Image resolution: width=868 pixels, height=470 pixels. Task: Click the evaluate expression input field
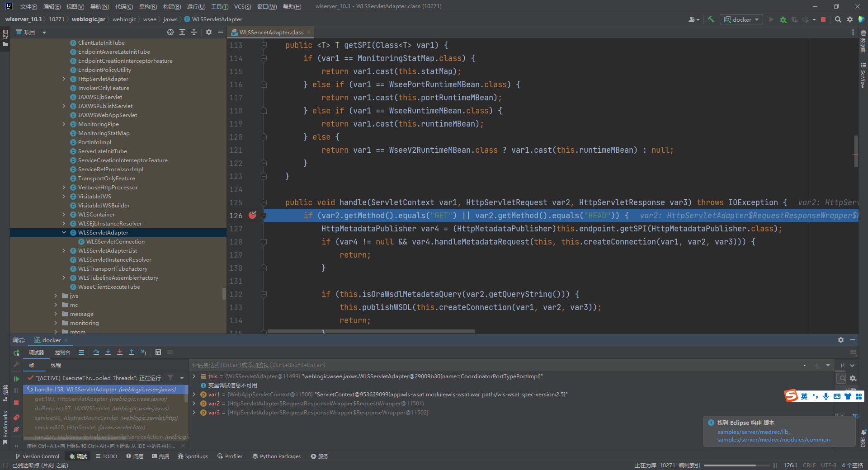[495, 365]
